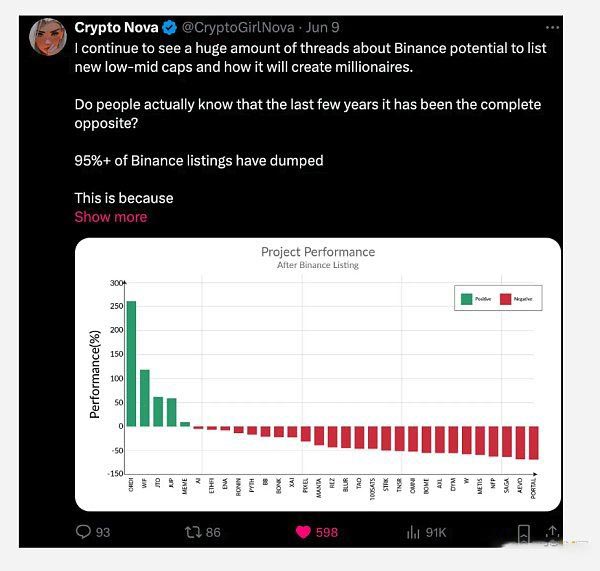The height and width of the screenshot is (571, 600).
Task: Click the tallest green bar in chart
Action: [131, 364]
